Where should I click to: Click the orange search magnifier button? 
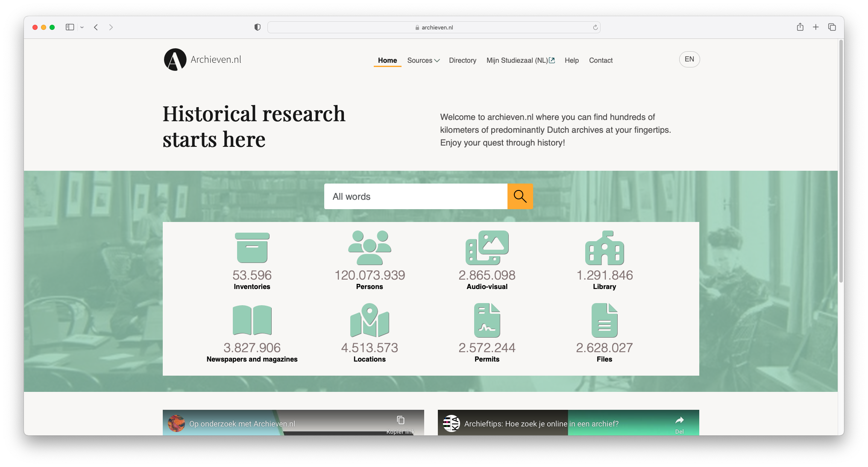[x=520, y=196]
